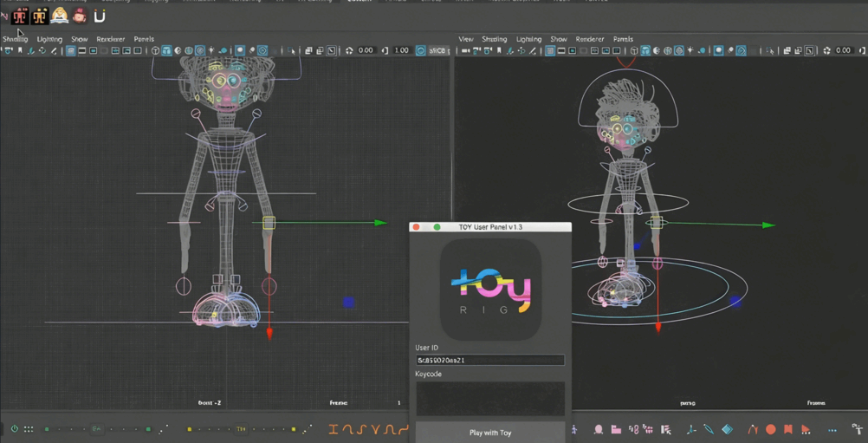Screen dimensions: 868x443
Task: Click blue square manipulator handle in front view
Action: 348,302
